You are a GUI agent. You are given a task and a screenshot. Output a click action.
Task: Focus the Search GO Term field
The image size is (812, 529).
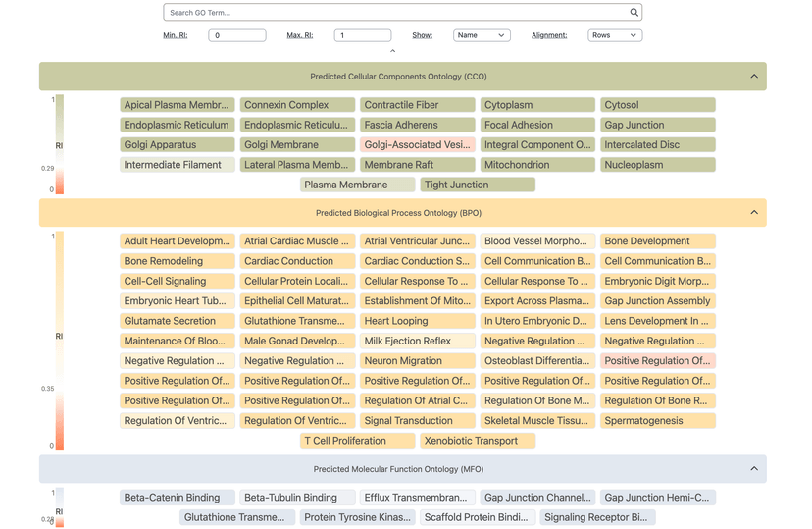click(392, 13)
